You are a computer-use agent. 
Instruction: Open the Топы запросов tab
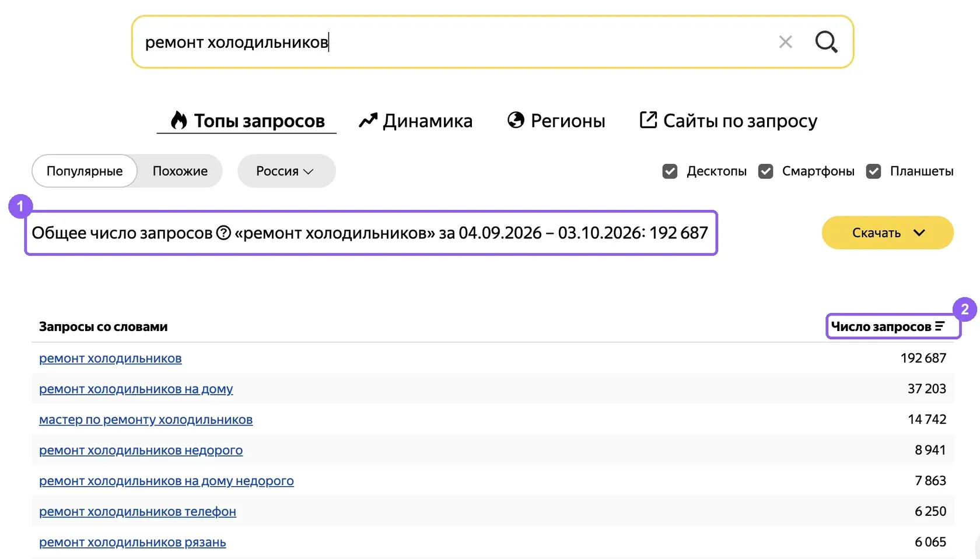tap(247, 121)
